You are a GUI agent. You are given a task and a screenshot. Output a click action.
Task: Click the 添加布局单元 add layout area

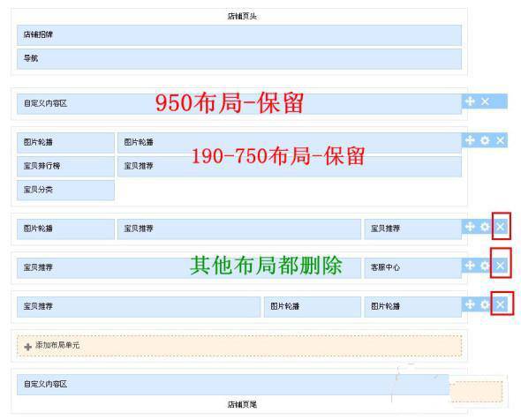pos(239,346)
